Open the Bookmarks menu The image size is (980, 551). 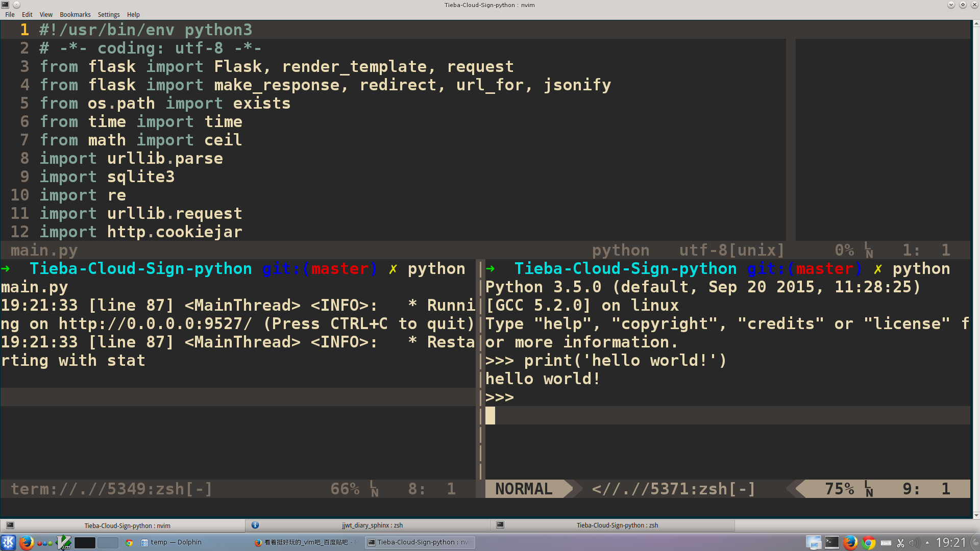[75, 15]
